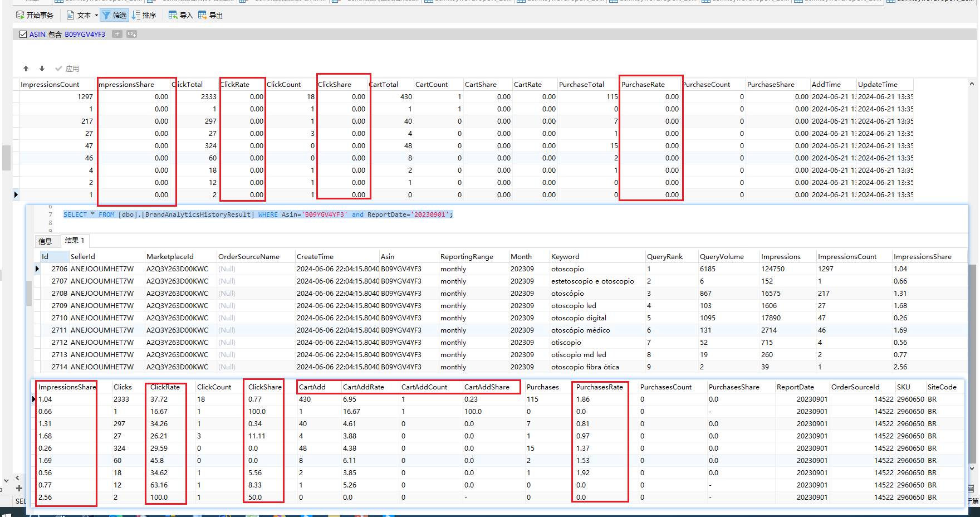The image size is (980, 517).
Task: Click the 文本 text view button
Action: point(79,15)
